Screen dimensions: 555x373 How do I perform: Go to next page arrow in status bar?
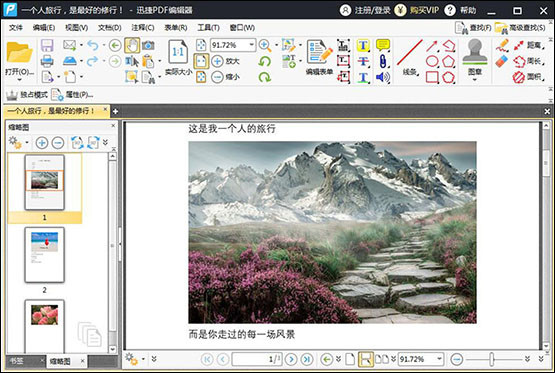[x=291, y=359]
